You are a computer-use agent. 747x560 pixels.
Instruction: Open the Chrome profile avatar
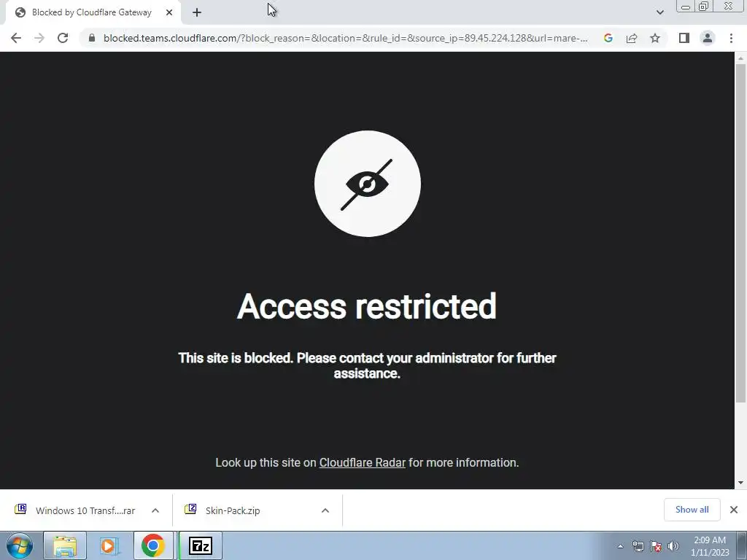pyautogui.click(x=708, y=38)
